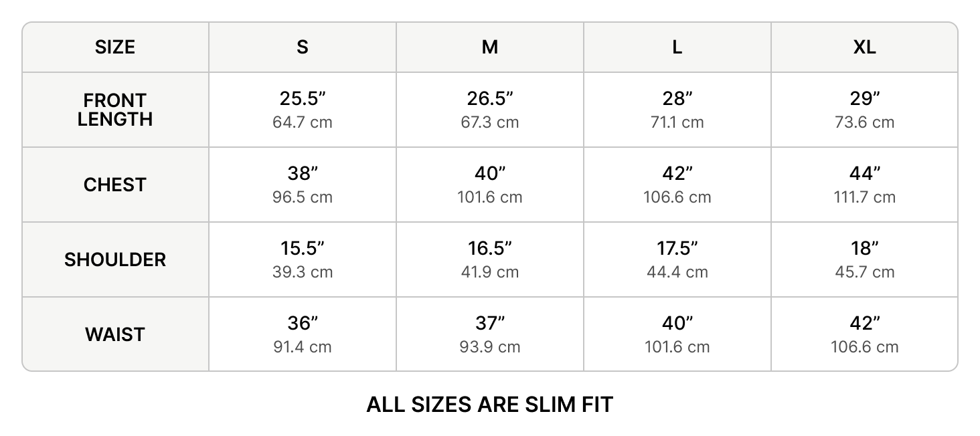
Task: Click the ALL SIZES ARE SLIM FIT note
Action: pos(490,405)
